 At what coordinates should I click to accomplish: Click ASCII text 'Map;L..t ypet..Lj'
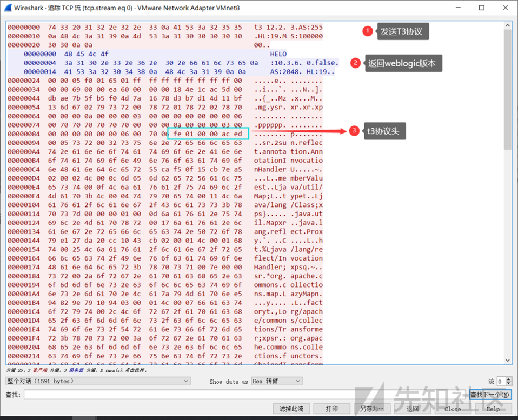point(288,196)
